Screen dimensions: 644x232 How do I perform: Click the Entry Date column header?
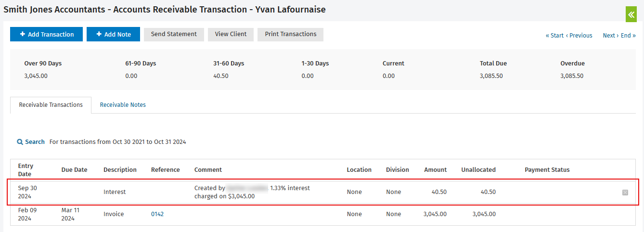coord(26,170)
